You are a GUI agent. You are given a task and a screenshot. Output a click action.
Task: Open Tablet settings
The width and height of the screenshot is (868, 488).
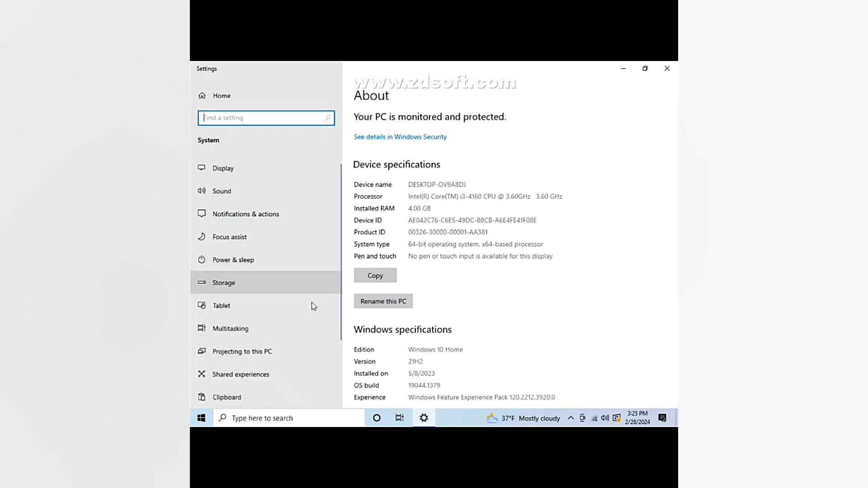[266, 305]
